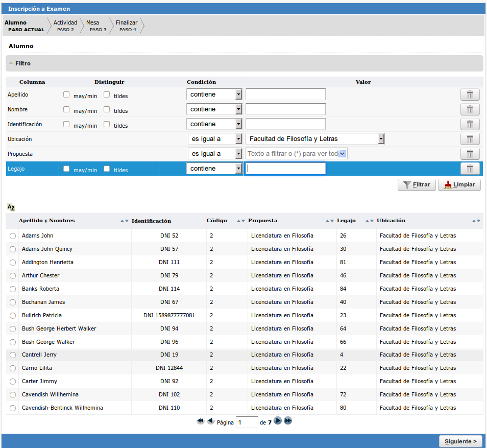Open Ubicación condition 'es igual a' dropdown

point(215,139)
